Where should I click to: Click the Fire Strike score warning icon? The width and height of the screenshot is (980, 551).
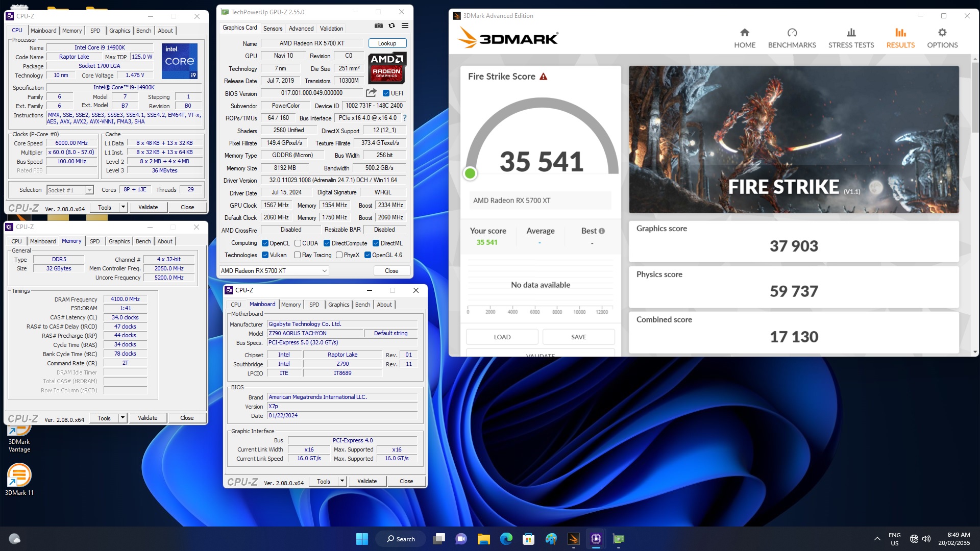coord(544,77)
